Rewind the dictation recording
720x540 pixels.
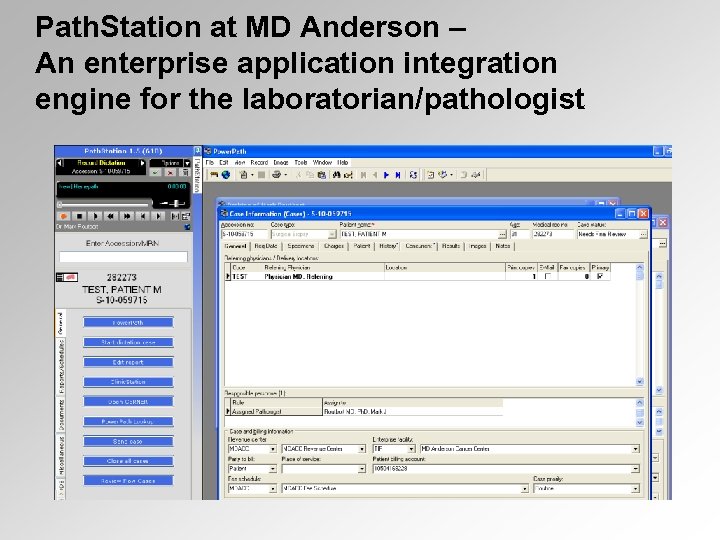click(x=111, y=216)
